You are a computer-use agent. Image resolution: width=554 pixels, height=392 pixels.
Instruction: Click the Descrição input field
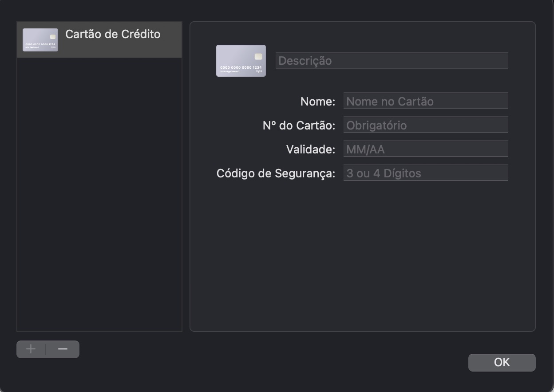pos(392,60)
